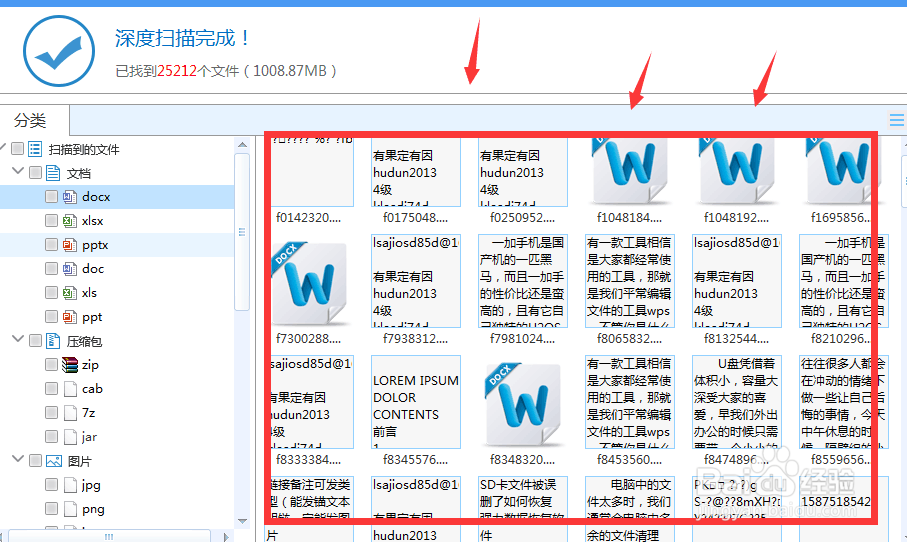
Task: Check the pptx checkbox
Action: coord(51,245)
